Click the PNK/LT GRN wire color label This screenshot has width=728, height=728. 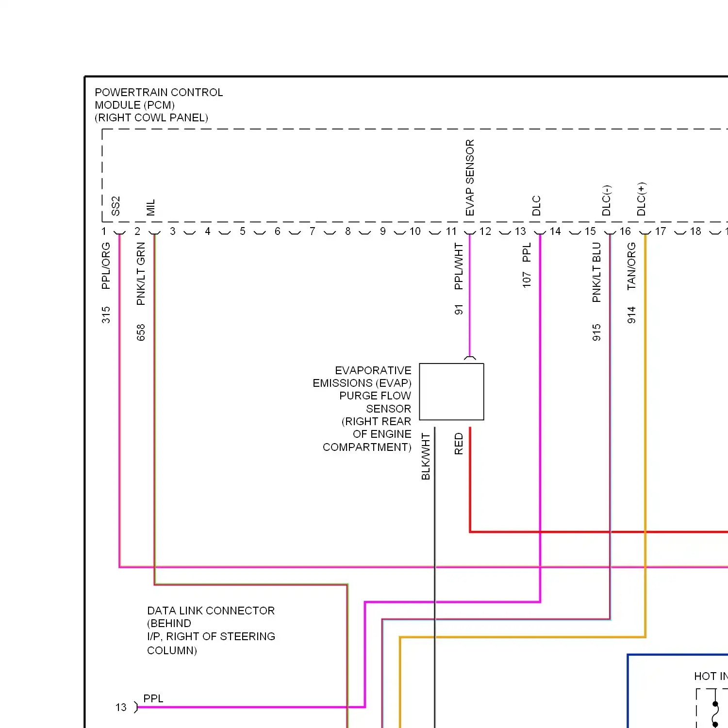(x=141, y=274)
